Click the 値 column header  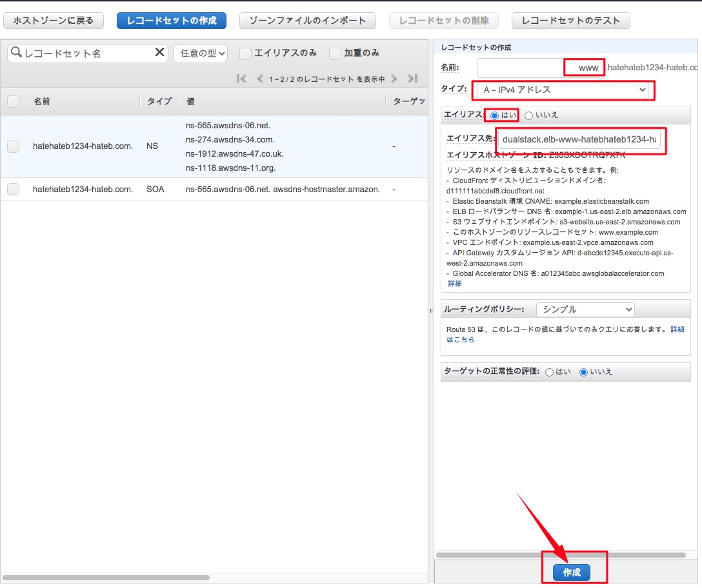[191, 102]
